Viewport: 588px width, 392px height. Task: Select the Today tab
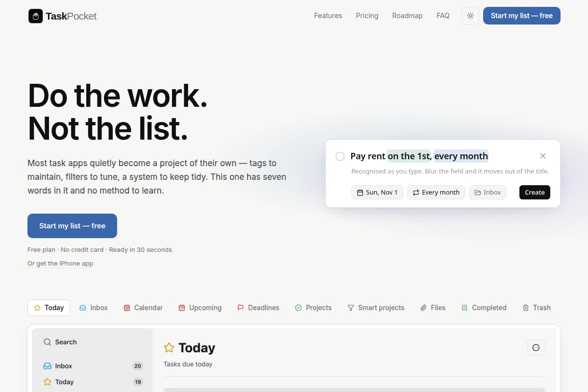click(49, 308)
